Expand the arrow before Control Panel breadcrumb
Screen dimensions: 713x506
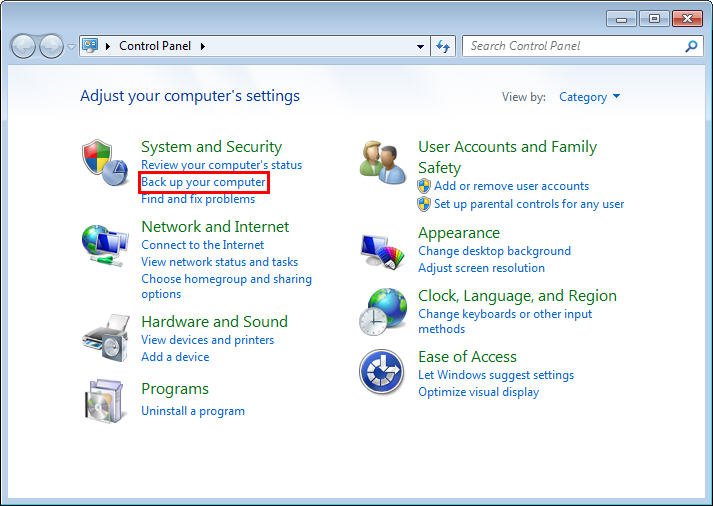108,46
